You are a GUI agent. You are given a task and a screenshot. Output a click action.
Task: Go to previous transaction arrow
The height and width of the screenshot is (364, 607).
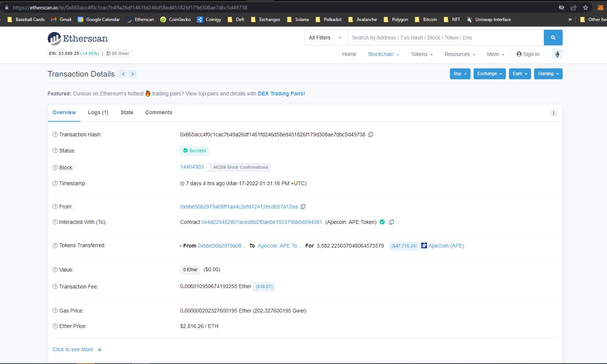(x=123, y=74)
